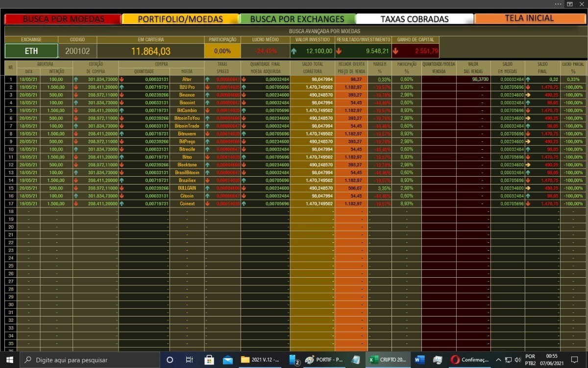Click the Cortana circle icon
Viewport: 588px width, 368px height.
pyautogui.click(x=170, y=360)
